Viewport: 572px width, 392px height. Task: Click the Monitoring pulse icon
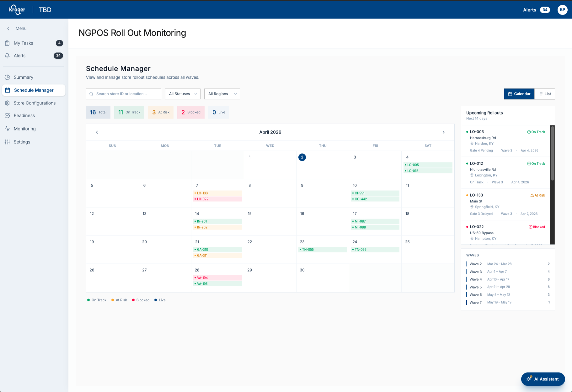tap(7, 129)
